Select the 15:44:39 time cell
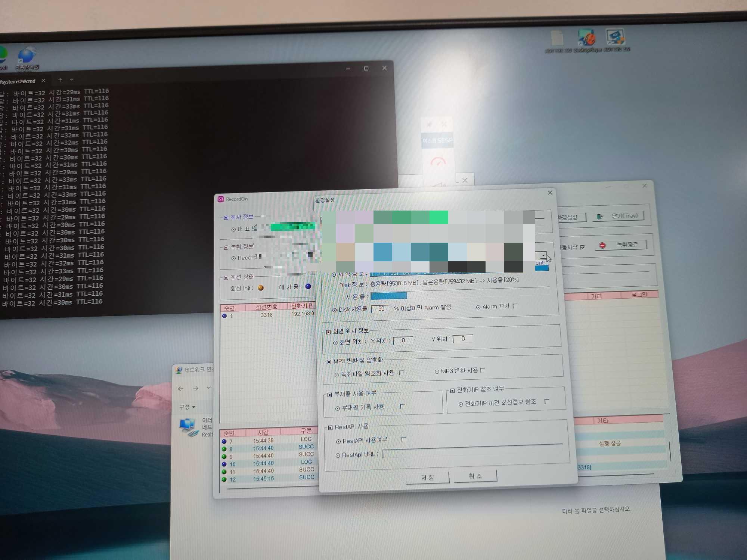The width and height of the screenshot is (747, 560). click(263, 441)
